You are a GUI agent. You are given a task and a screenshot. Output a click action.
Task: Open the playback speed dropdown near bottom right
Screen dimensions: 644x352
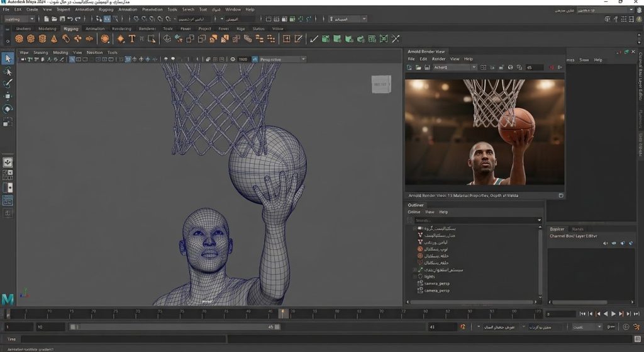click(587, 327)
